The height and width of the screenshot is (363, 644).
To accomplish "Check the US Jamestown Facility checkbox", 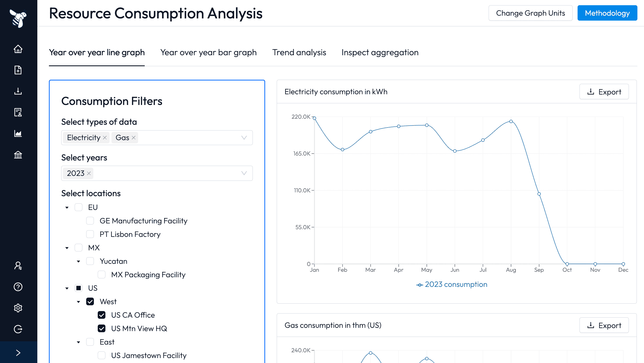I will pyautogui.click(x=102, y=355).
